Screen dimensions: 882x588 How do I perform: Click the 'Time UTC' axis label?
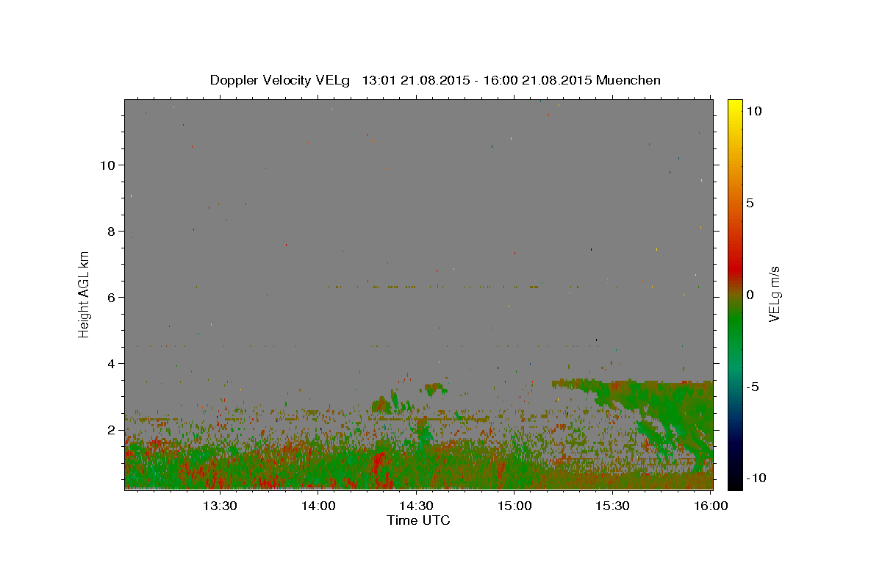418,520
